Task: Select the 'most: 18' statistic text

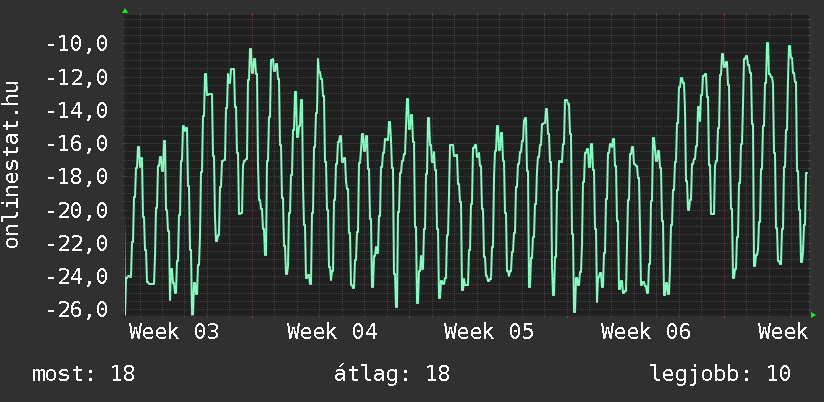Action: pos(83,374)
